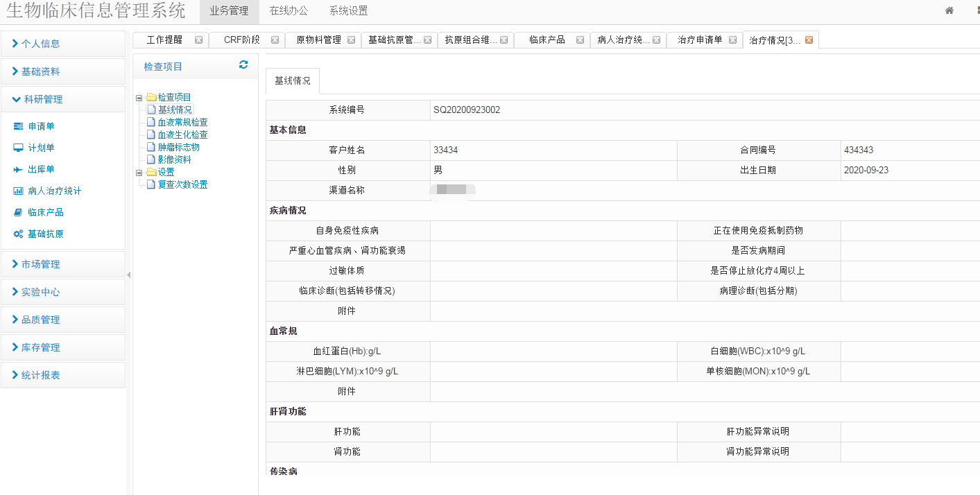This screenshot has width=980, height=495.
Task: Open 申请单 in the sidebar
Action: [x=41, y=126]
